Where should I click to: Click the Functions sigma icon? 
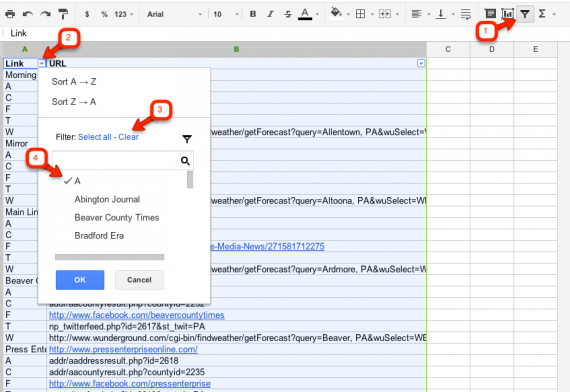[542, 14]
